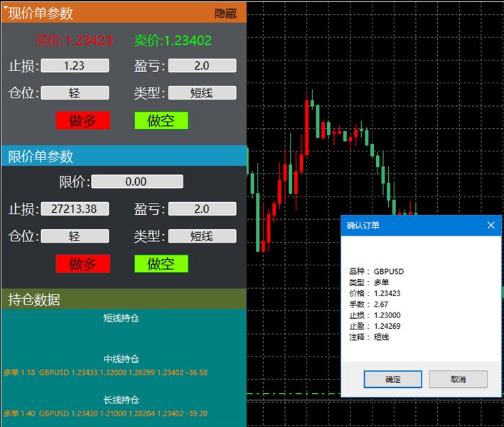Screen dimensions: 504x427
Task: Click the 品种: GBPUSD line in the dialog
Action: (376, 272)
